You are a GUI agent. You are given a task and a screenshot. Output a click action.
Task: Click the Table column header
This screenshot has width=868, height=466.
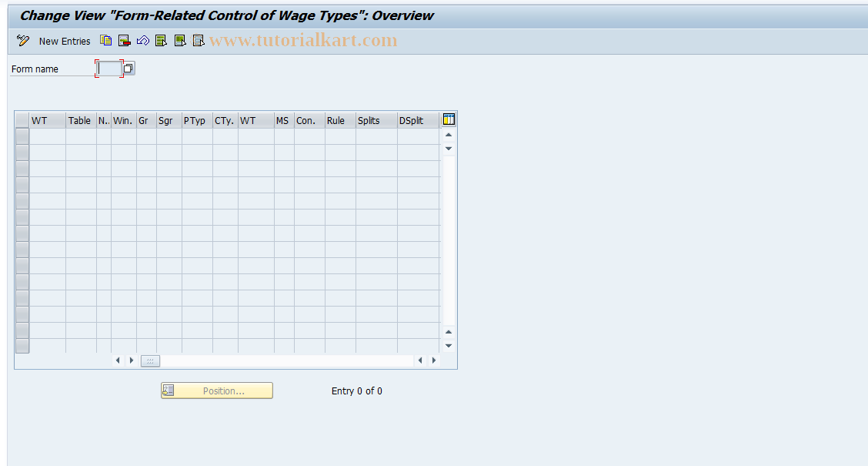(81, 120)
